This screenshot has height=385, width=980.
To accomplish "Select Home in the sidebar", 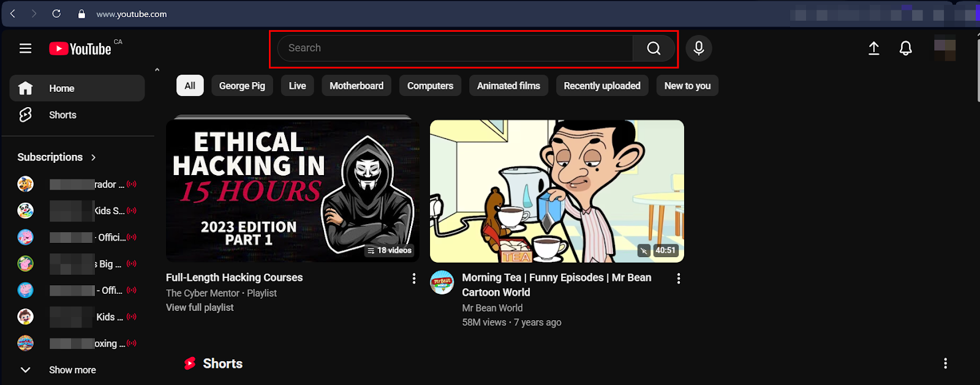I will click(x=77, y=88).
